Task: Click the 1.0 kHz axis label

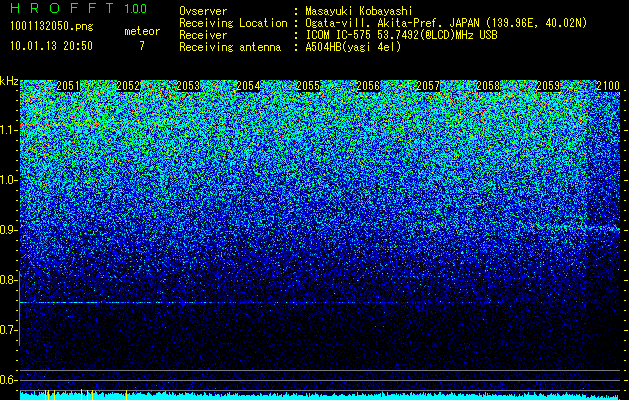Action: click(x=8, y=180)
